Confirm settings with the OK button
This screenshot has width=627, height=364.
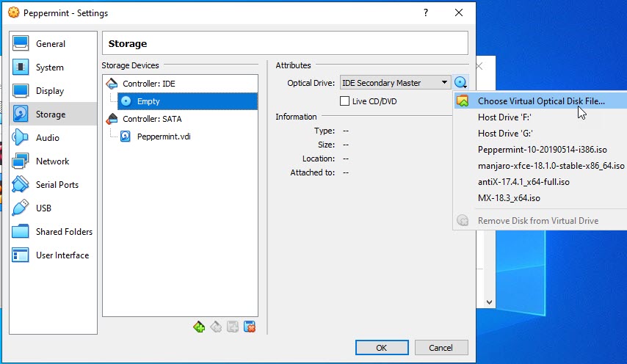tap(382, 348)
